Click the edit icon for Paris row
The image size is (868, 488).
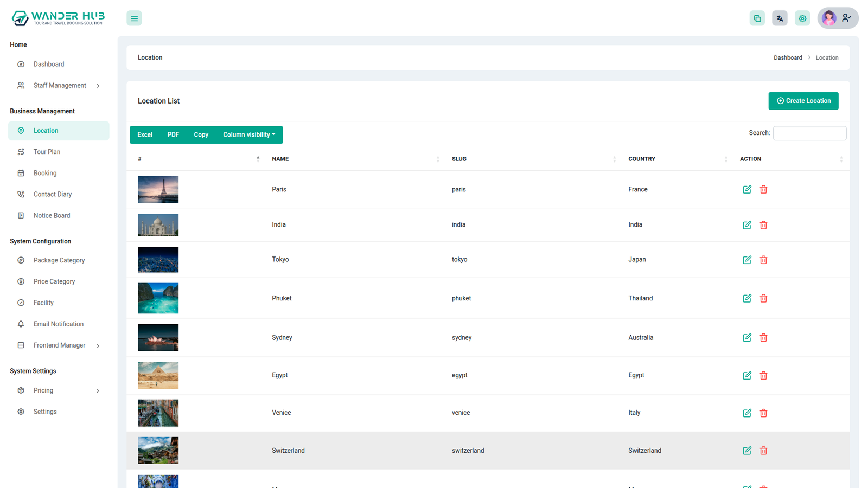[x=747, y=189]
